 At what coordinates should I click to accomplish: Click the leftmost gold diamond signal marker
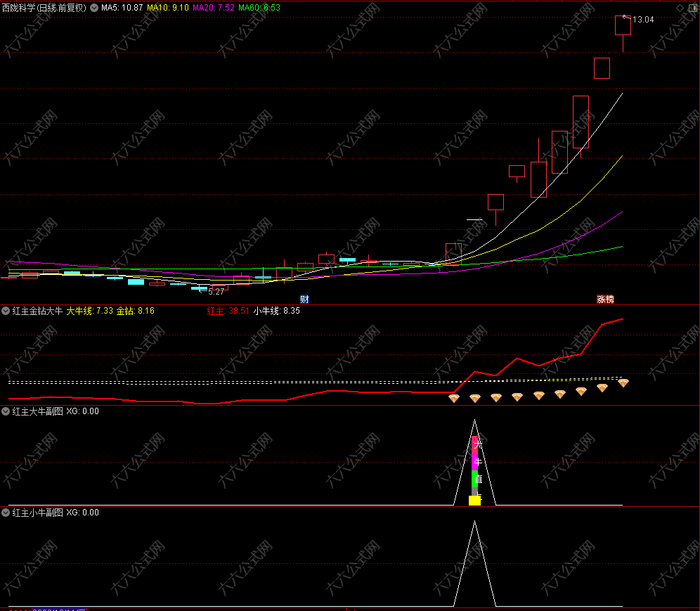(x=454, y=398)
